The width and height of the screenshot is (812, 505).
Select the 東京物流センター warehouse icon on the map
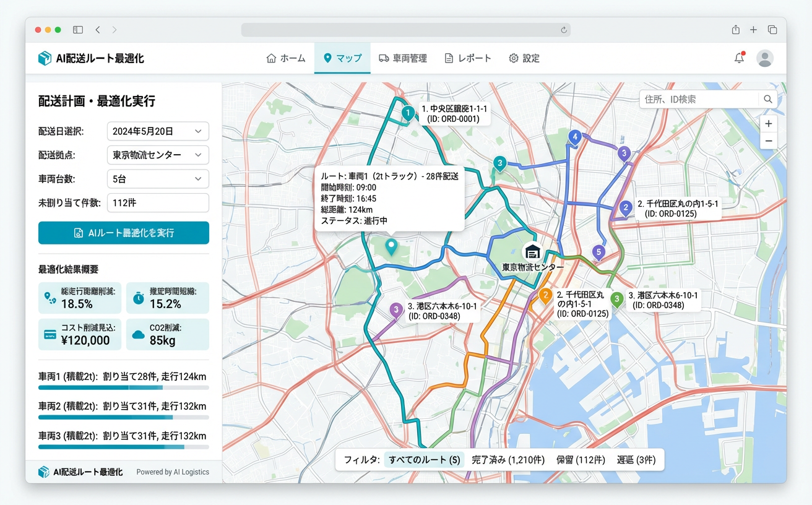(533, 251)
